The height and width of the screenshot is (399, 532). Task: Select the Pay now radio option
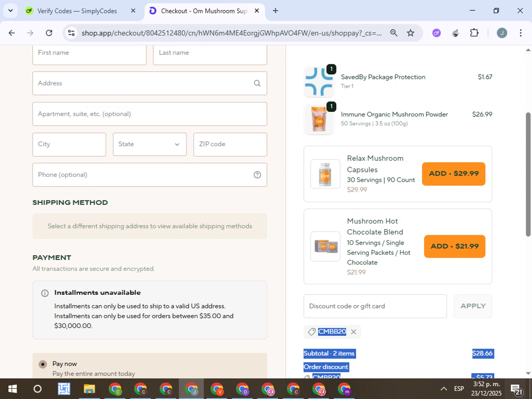coord(43,364)
